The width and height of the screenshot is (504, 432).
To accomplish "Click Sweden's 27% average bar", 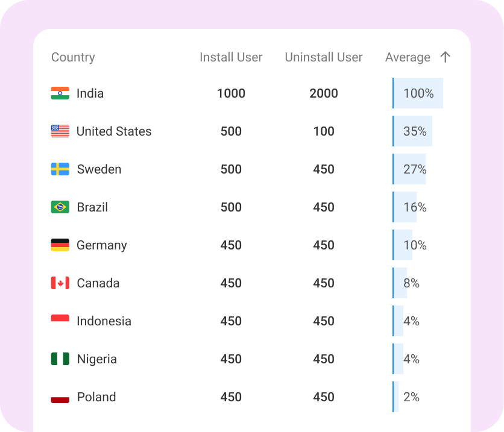I will [410, 169].
